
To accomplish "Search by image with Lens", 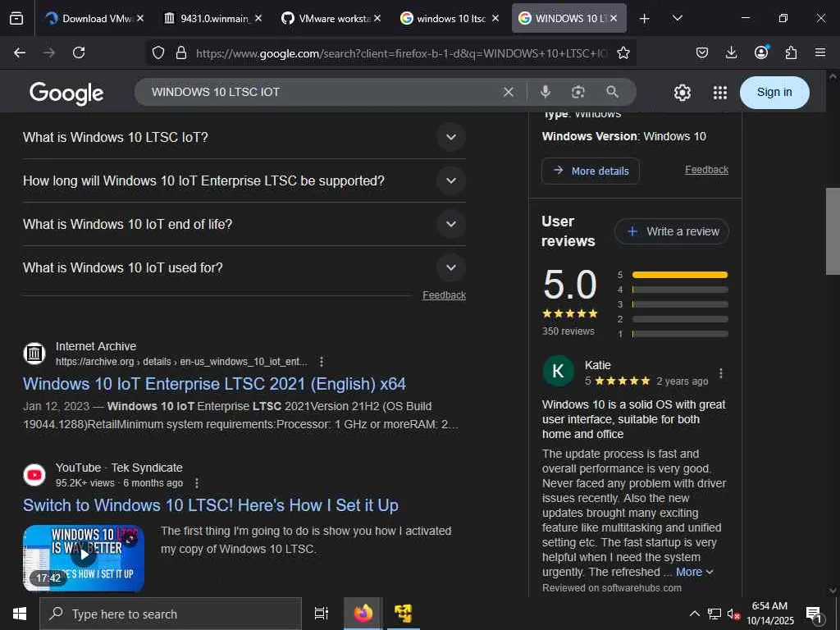I will tap(578, 92).
